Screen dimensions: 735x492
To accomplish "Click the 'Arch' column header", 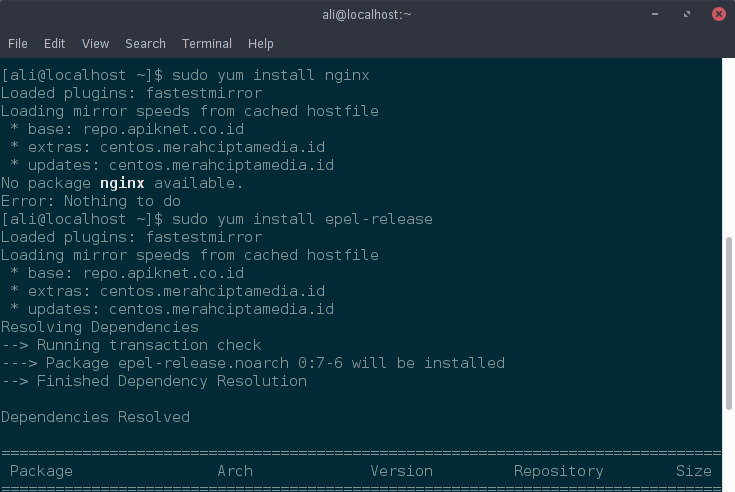I will [x=235, y=471].
